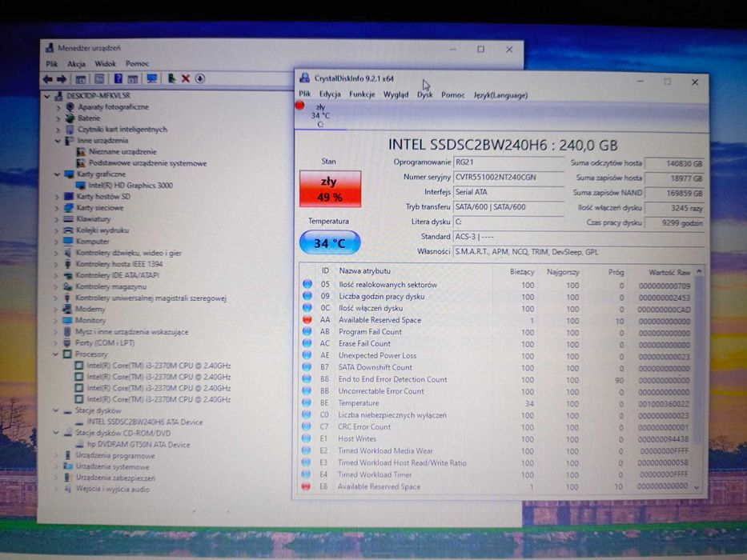This screenshot has height=560, width=747.
Task: Click icon of 'Podstawowe urządzenie systemowe'
Action: tap(81, 163)
